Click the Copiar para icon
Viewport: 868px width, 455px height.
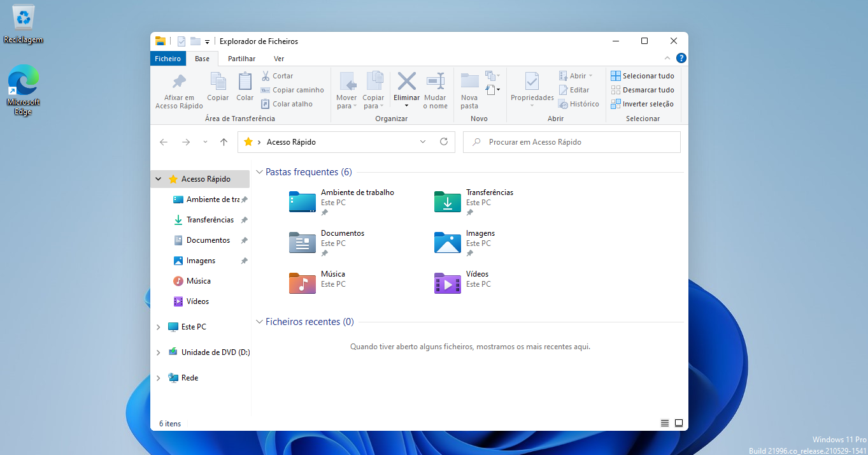pos(374,82)
